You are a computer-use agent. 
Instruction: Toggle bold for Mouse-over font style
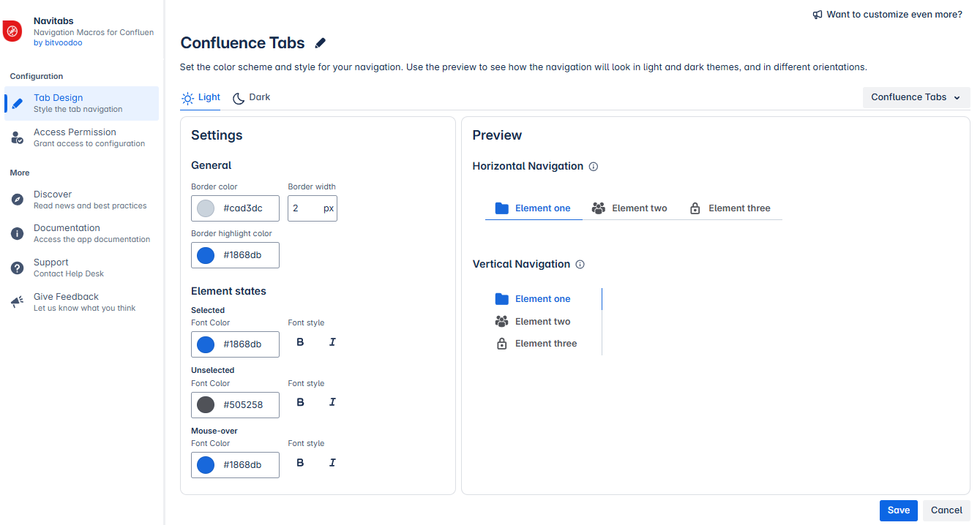300,463
